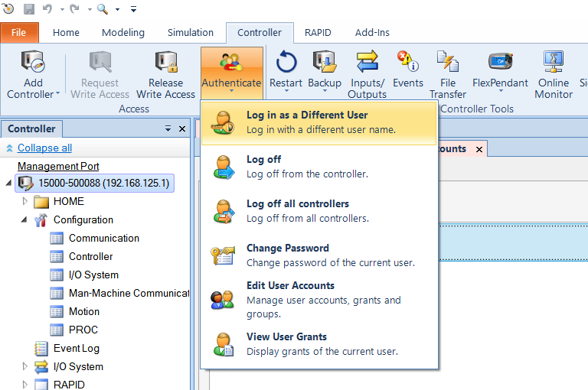Click the Management Port label
The width and height of the screenshot is (588, 390).
pos(58,167)
